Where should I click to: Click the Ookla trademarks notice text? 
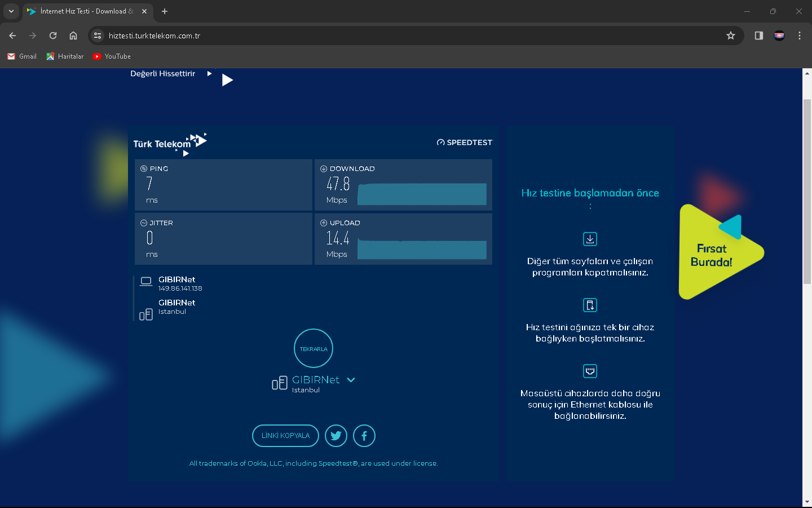314,463
